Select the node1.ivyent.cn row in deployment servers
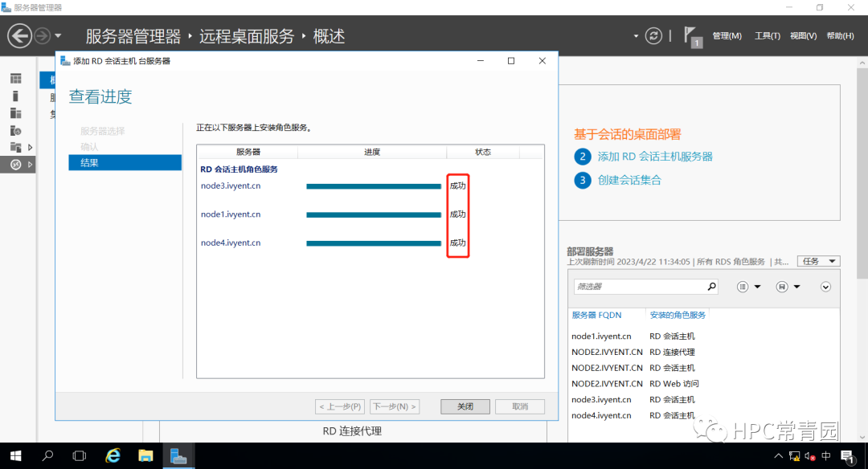 coord(703,336)
